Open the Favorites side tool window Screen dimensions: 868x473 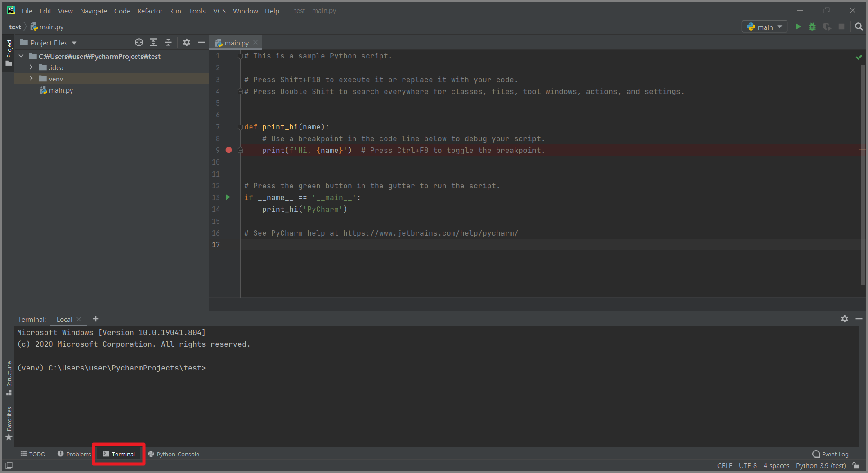[x=9, y=424]
